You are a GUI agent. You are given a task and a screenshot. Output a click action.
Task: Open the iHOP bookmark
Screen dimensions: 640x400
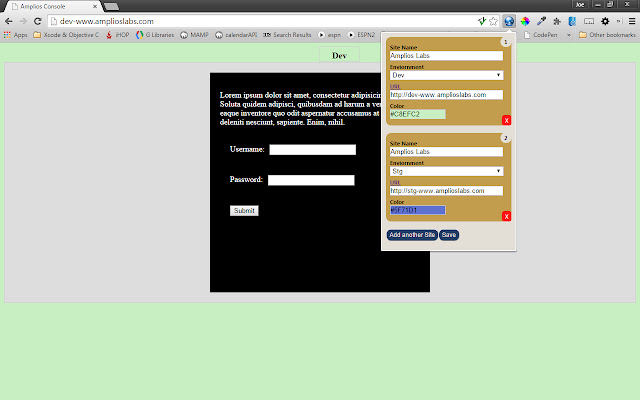coord(117,35)
